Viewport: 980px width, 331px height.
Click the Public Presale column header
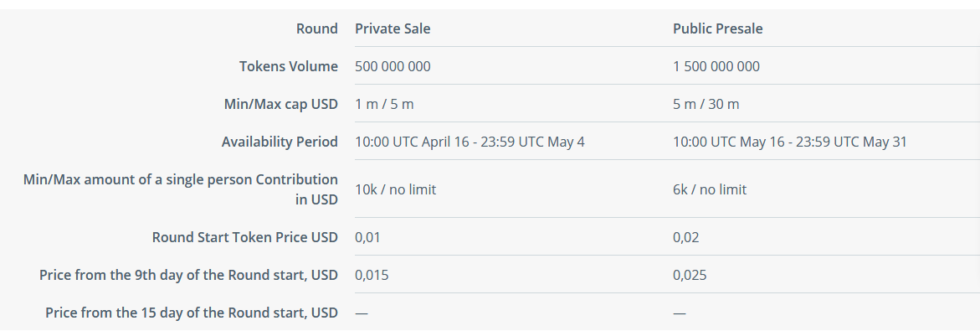coord(717,28)
